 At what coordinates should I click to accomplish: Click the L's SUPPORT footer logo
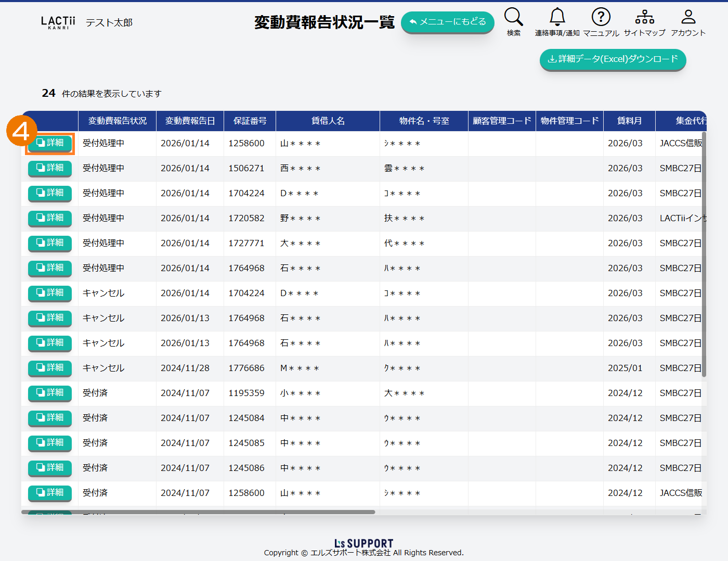363,543
